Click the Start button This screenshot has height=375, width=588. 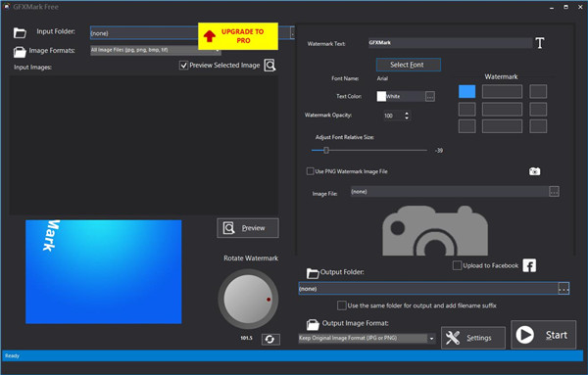[x=543, y=335]
